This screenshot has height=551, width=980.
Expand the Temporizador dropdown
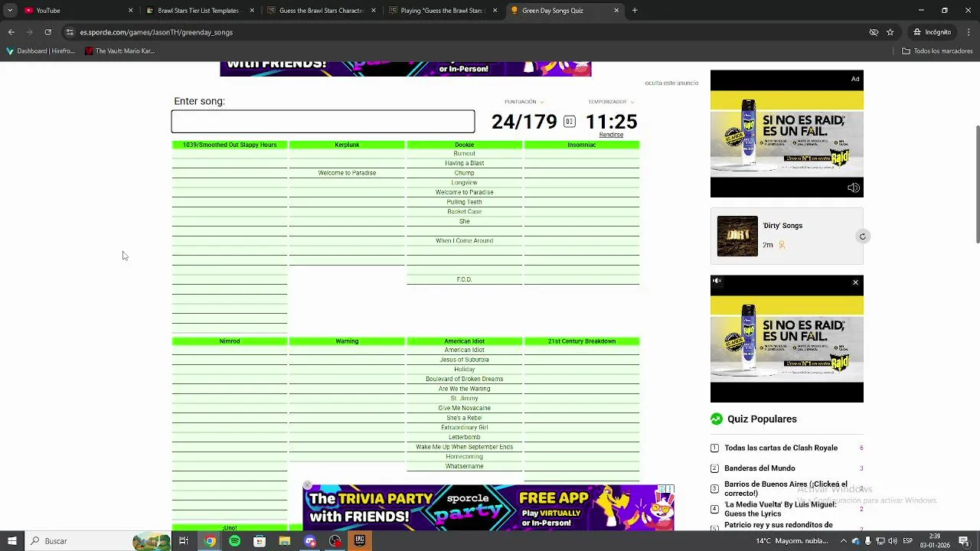coord(611,102)
